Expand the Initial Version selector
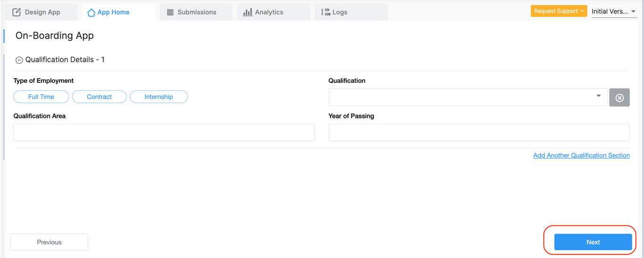Image resolution: width=644 pixels, height=258 pixels. [614, 11]
